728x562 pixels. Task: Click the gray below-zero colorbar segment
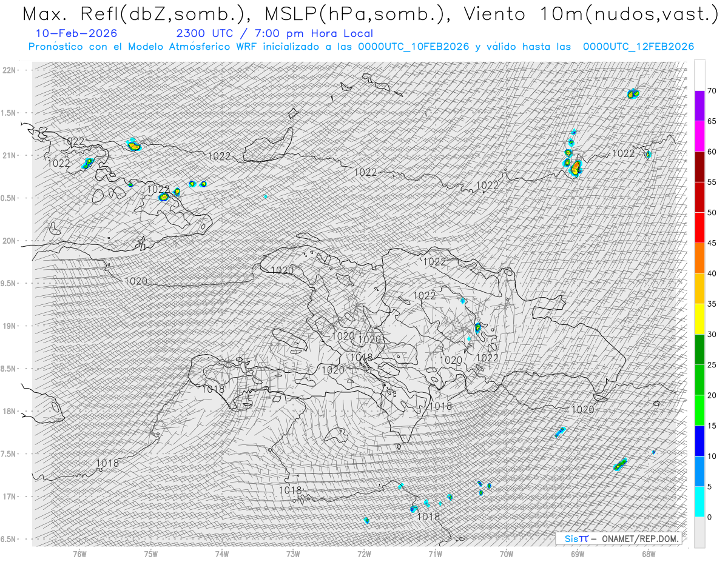pyautogui.click(x=699, y=532)
